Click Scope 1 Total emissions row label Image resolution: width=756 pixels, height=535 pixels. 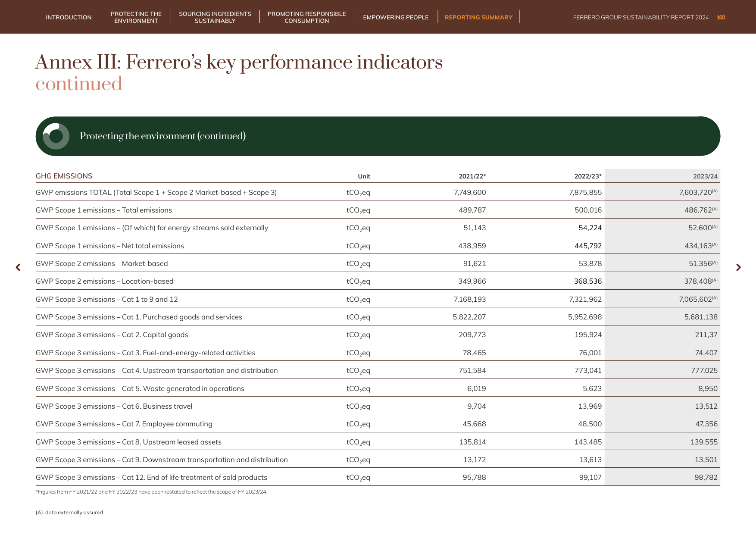click(x=103, y=210)
